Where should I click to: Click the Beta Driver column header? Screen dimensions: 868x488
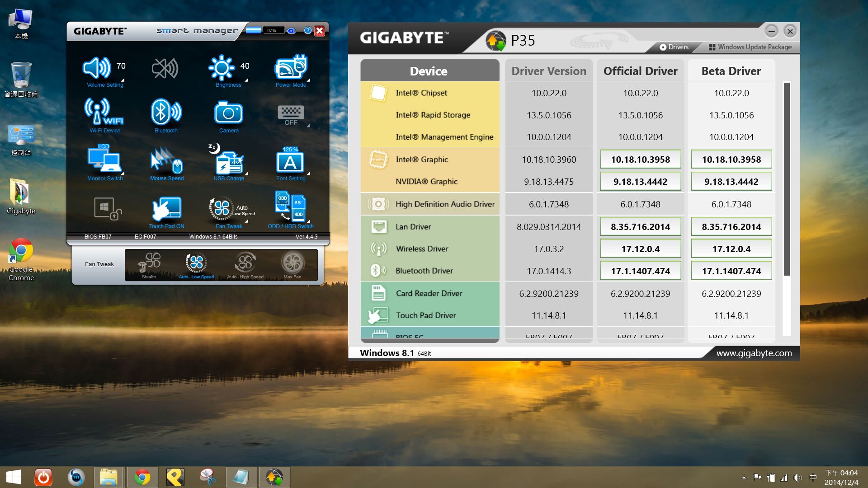[x=731, y=70]
